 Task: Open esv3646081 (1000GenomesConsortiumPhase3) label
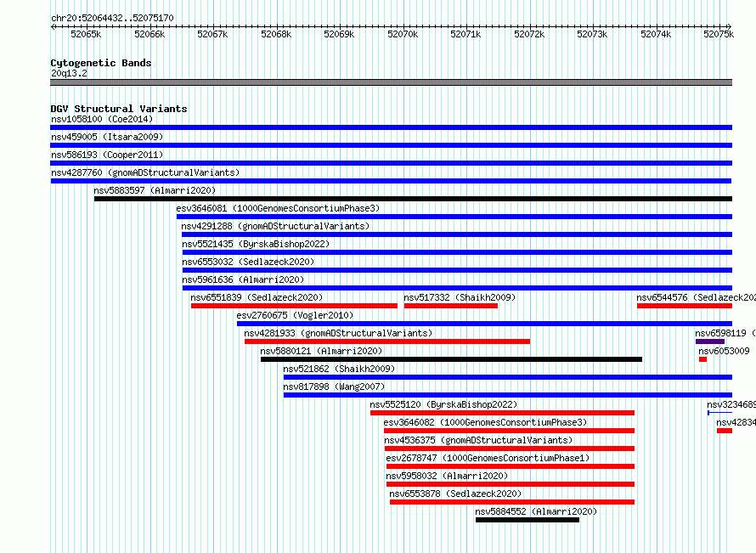[x=279, y=208]
